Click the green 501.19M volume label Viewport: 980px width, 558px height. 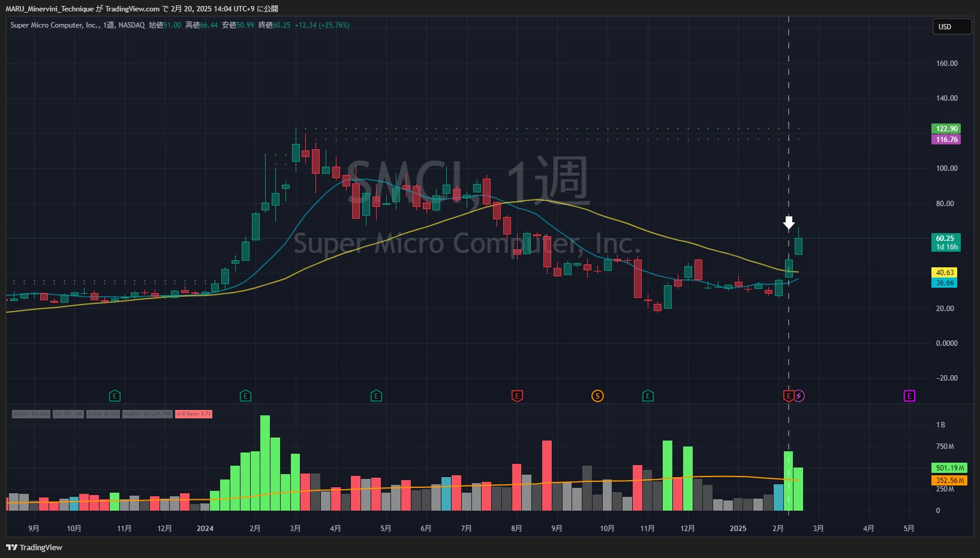pos(949,468)
